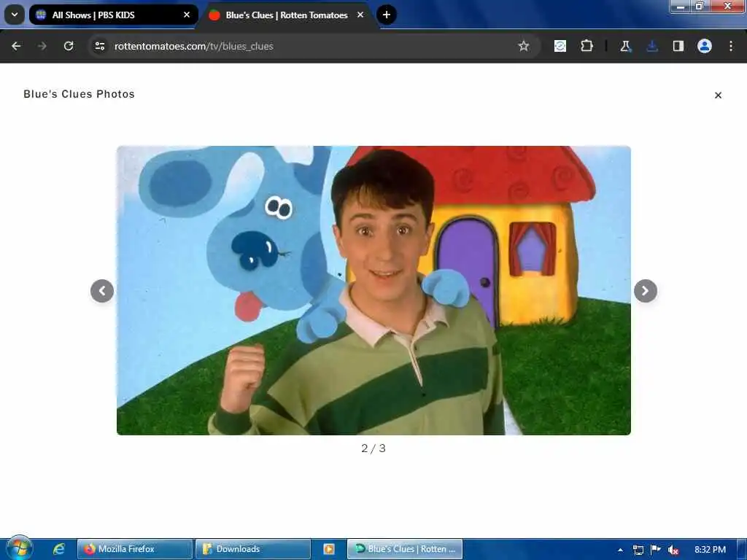Click the browser forward arrow
This screenshot has width=747, height=560.
coord(42,46)
